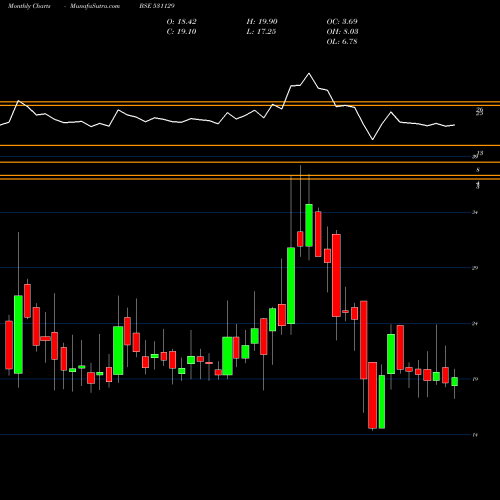Click the 19 price axis label
The image size is (500, 500).
(x=475, y=379)
